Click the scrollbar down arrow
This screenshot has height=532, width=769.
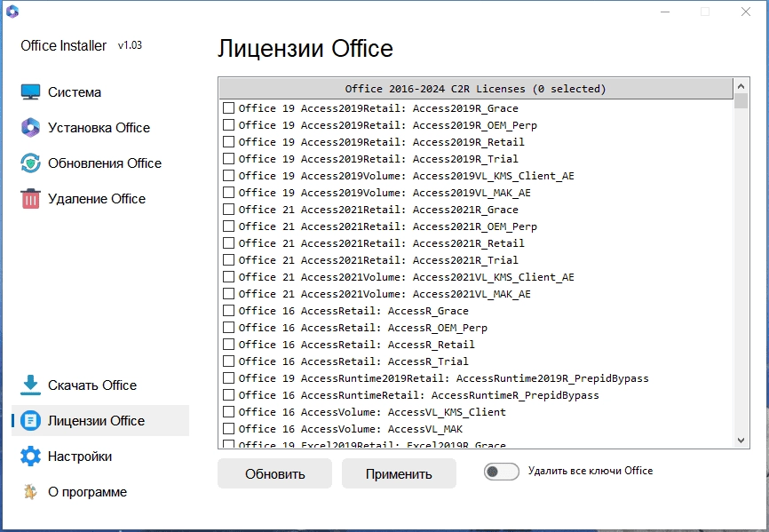(x=741, y=441)
